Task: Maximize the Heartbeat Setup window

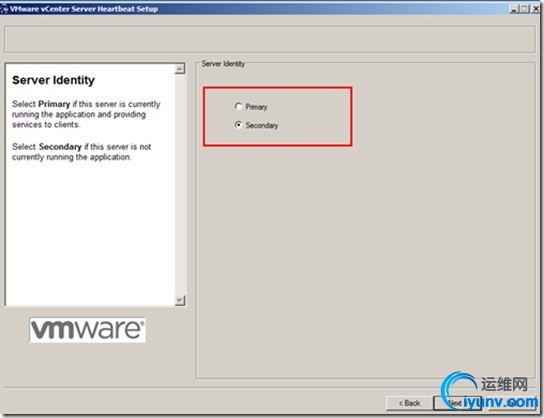Action: 524,9
